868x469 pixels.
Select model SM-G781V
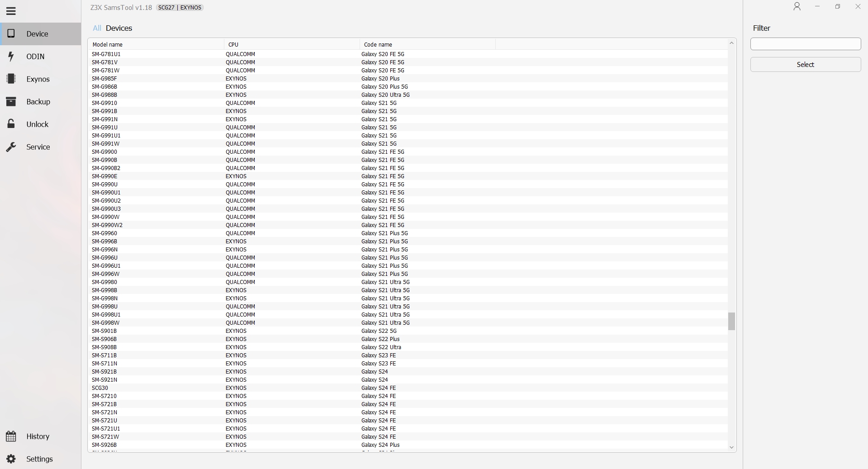point(408,62)
